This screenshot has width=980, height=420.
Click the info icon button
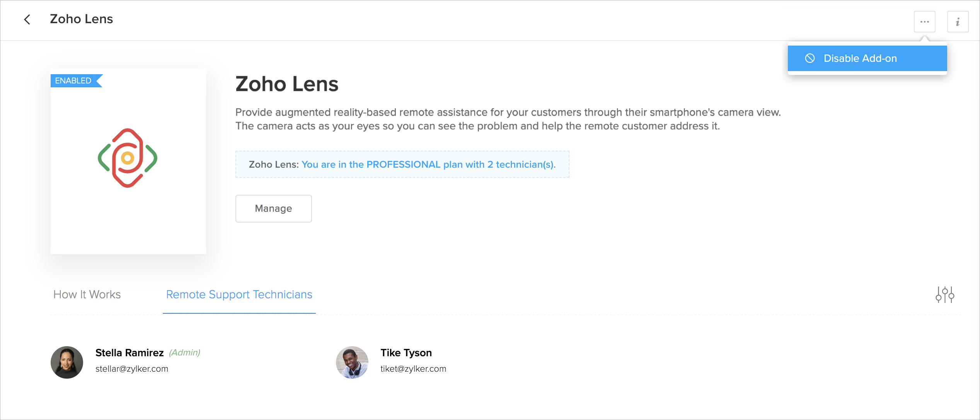coord(958,22)
